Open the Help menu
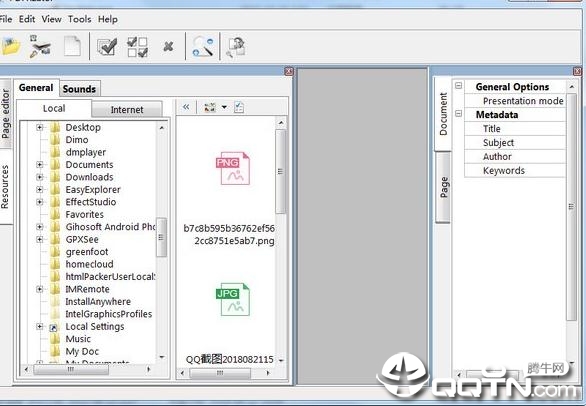The width and height of the screenshot is (586, 406). (x=108, y=19)
